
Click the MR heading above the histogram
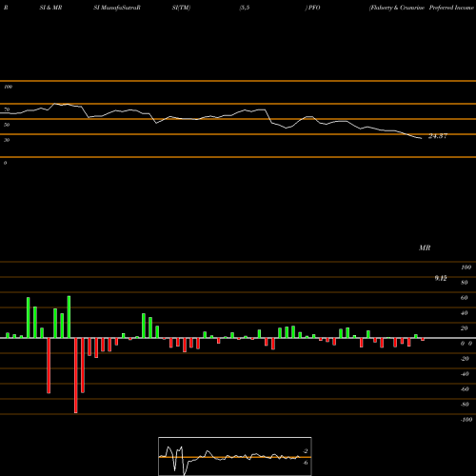click(x=425, y=248)
